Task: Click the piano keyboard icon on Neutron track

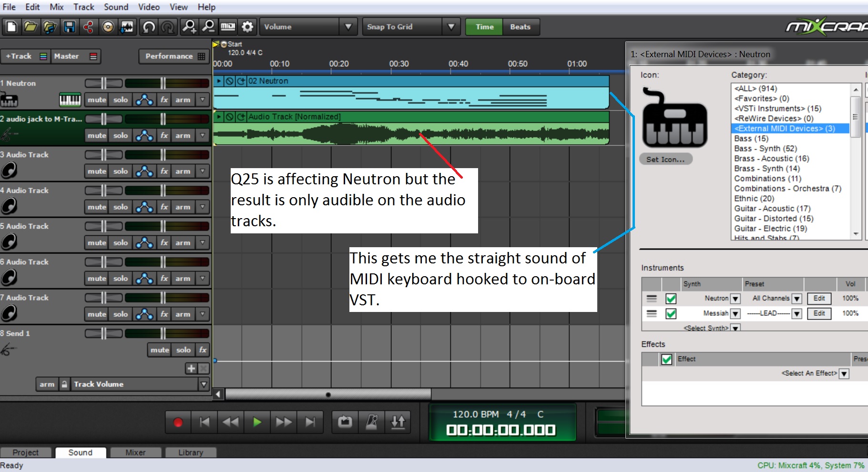Action: 70,100
